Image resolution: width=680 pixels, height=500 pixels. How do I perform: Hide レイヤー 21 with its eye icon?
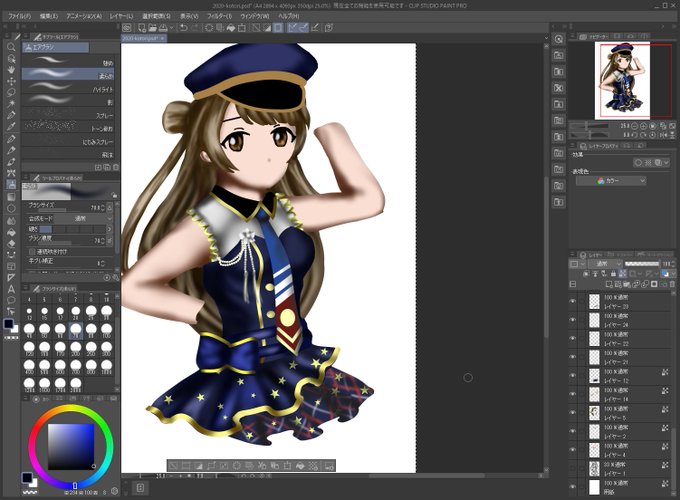coord(573,357)
